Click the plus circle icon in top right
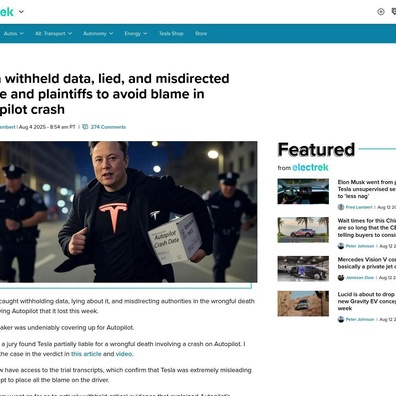The height and width of the screenshot is (396, 396). pyautogui.click(x=381, y=12)
